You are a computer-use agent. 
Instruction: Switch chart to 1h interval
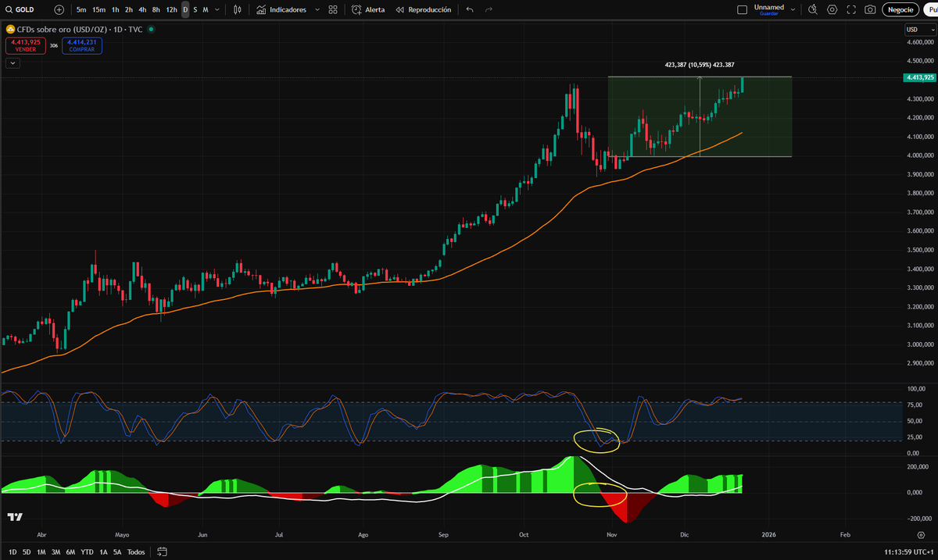click(116, 9)
